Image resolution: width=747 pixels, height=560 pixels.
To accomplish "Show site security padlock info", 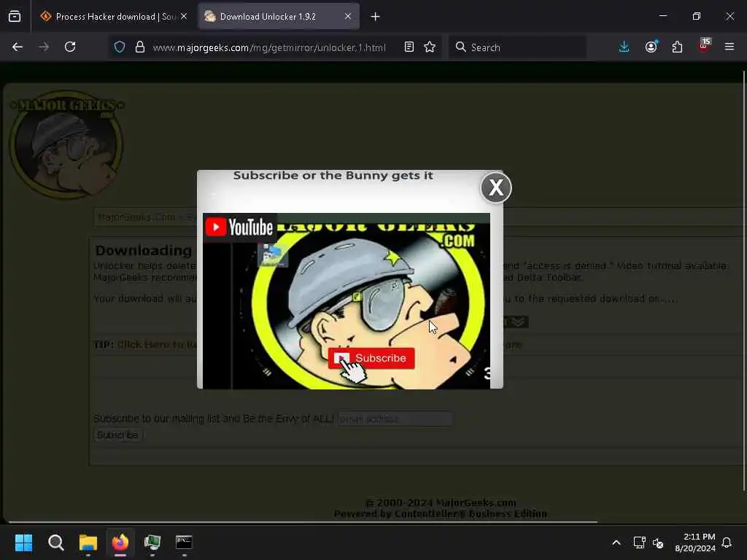I will 139,47.
